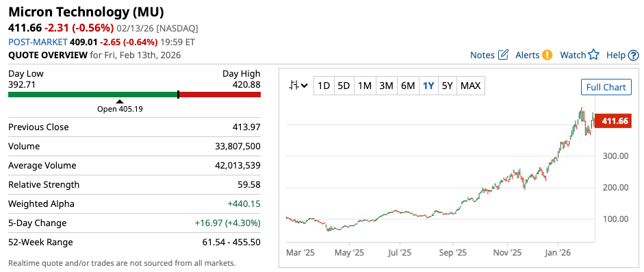Screen dimensions: 644x272
Task: Click the -2.31 (-0.56%) price change
Action: tap(79, 28)
